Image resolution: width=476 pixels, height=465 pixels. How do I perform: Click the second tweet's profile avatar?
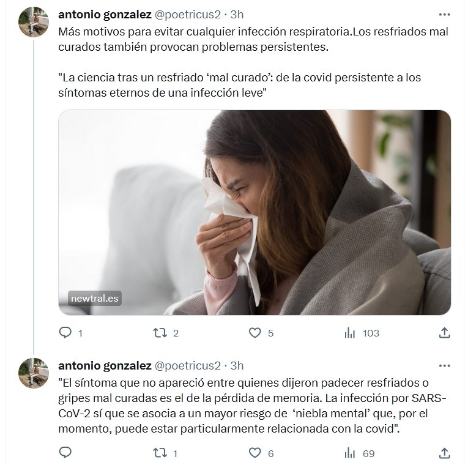click(34, 374)
